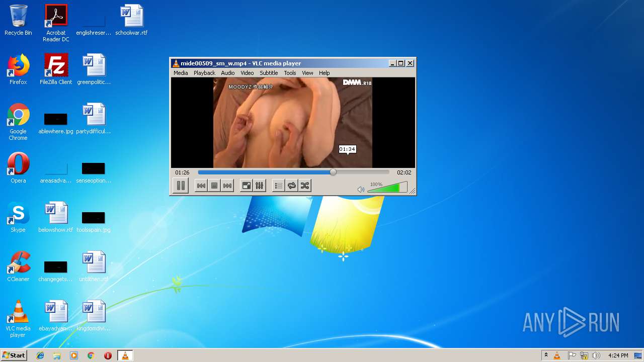
Task: Toggle the playlist view button
Action: [278, 186]
